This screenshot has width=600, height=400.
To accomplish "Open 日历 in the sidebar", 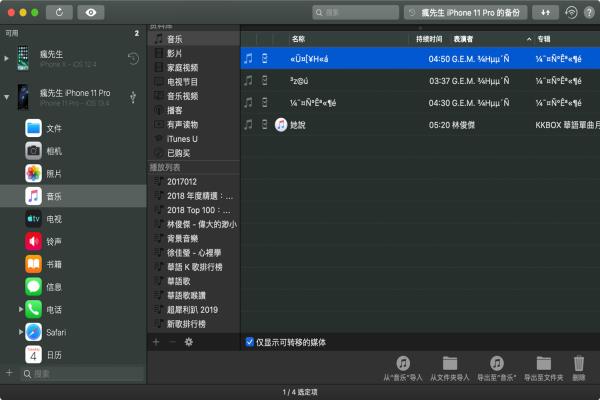I will (73, 355).
